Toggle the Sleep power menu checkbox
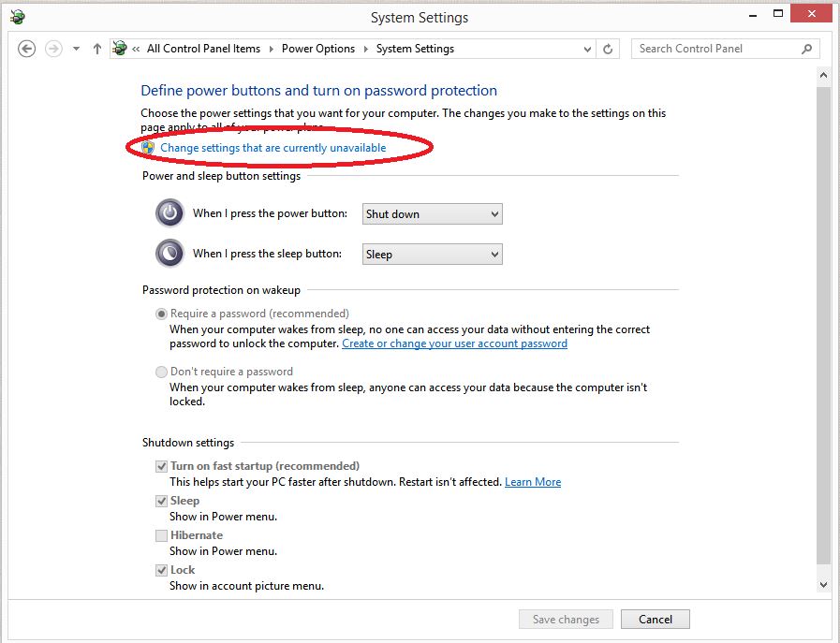The width and height of the screenshot is (840, 643). [161, 501]
